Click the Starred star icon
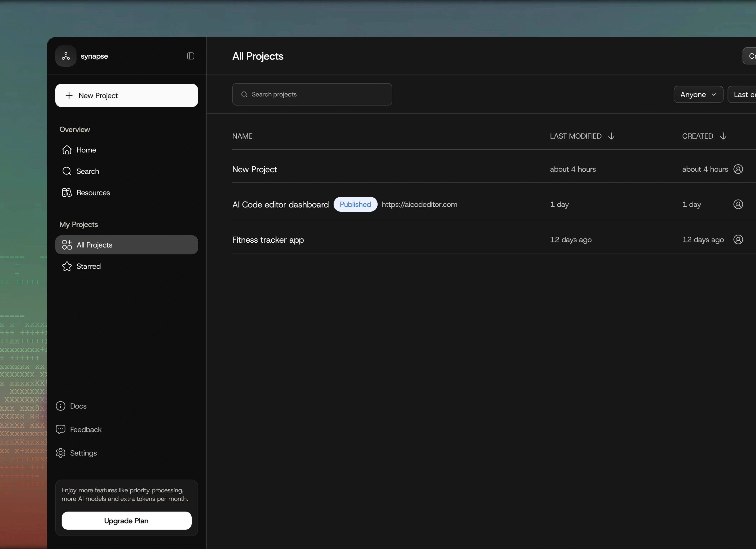This screenshot has width=756, height=549. pyautogui.click(x=67, y=266)
